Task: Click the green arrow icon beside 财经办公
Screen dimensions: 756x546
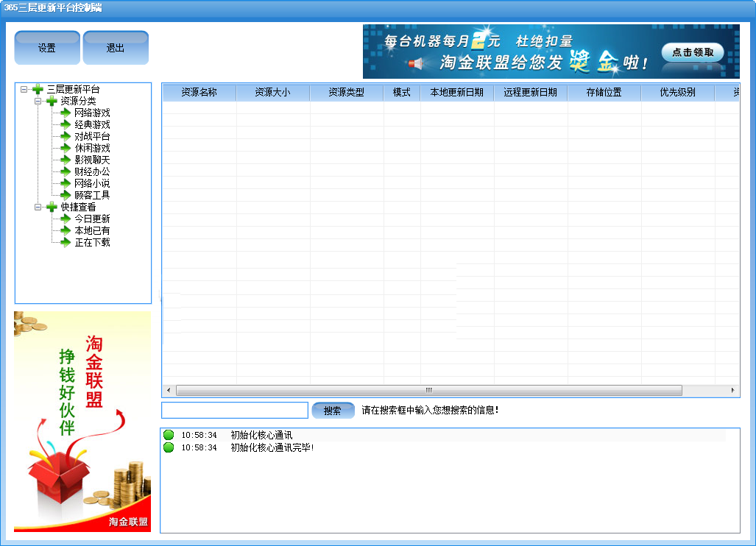Action: coord(66,171)
